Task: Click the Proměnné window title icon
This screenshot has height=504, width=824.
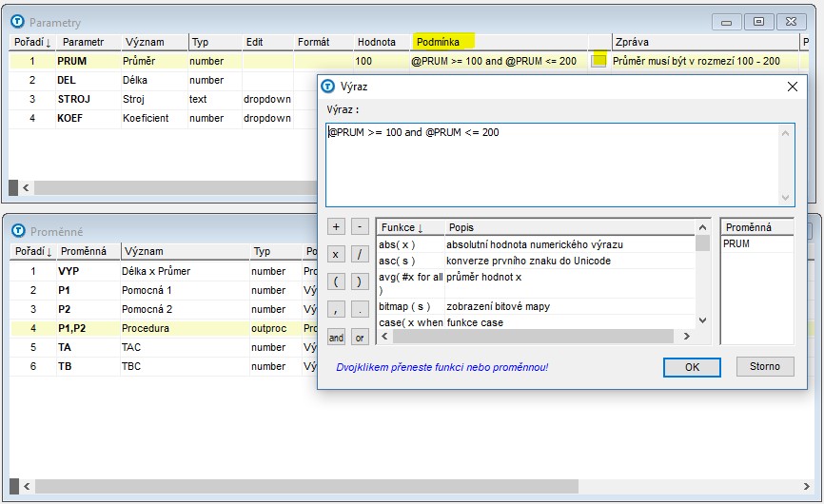Action: coord(18,230)
